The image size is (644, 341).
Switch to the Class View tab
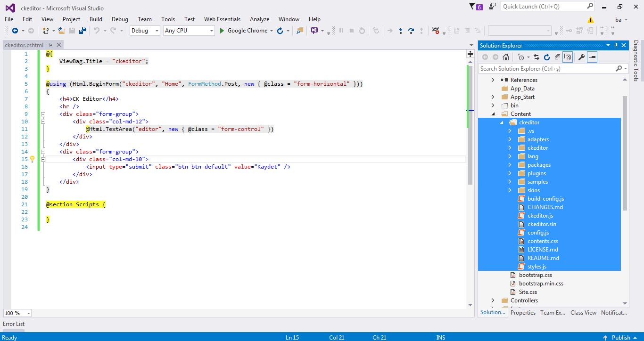click(583, 313)
